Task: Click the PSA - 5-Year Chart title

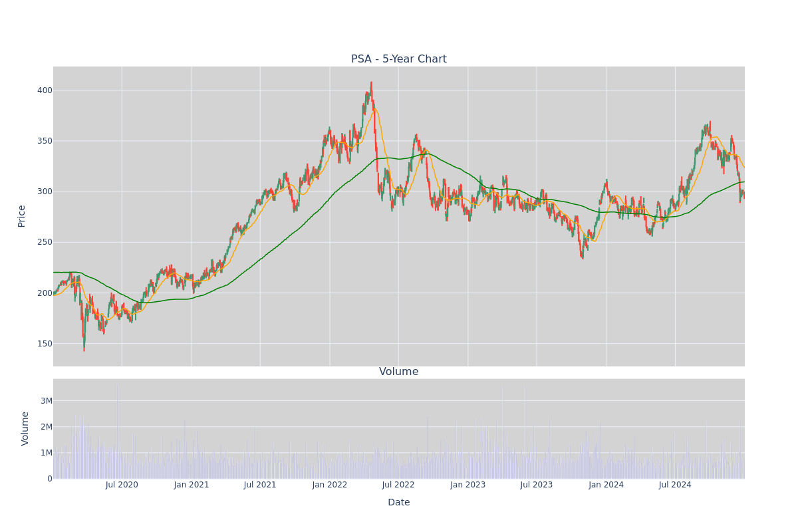Action: tap(399, 59)
